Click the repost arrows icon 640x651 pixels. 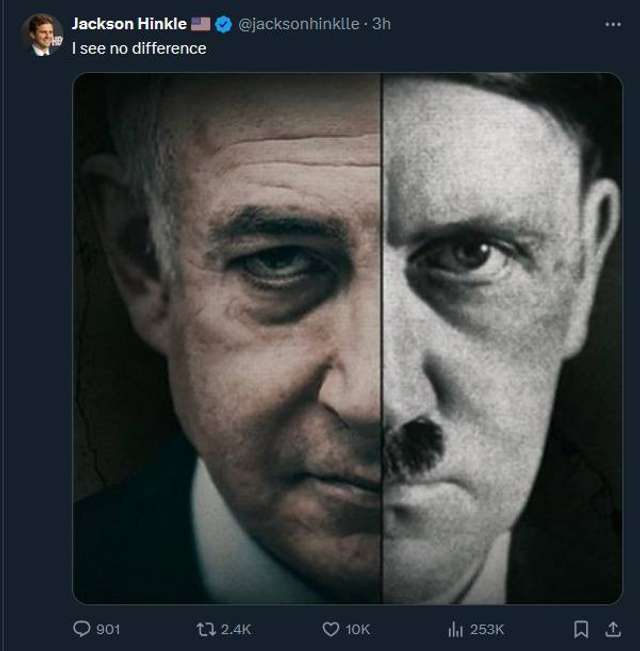coord(206,629)
